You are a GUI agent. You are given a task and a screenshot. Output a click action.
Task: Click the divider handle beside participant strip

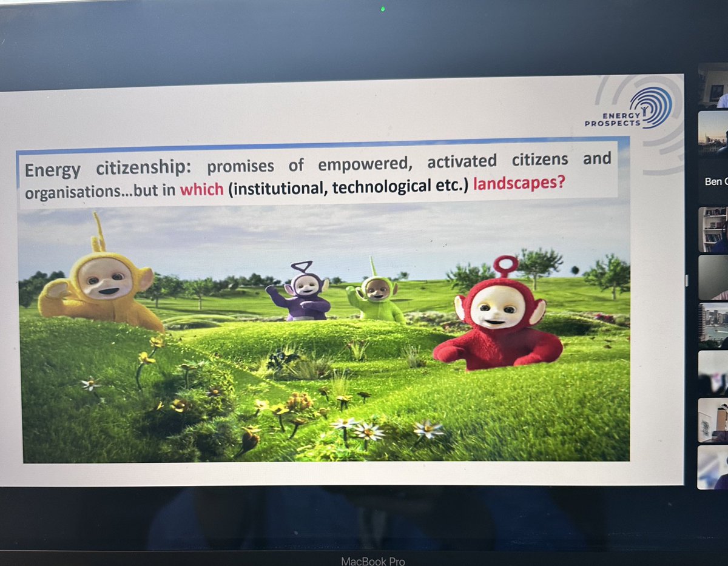687,280
